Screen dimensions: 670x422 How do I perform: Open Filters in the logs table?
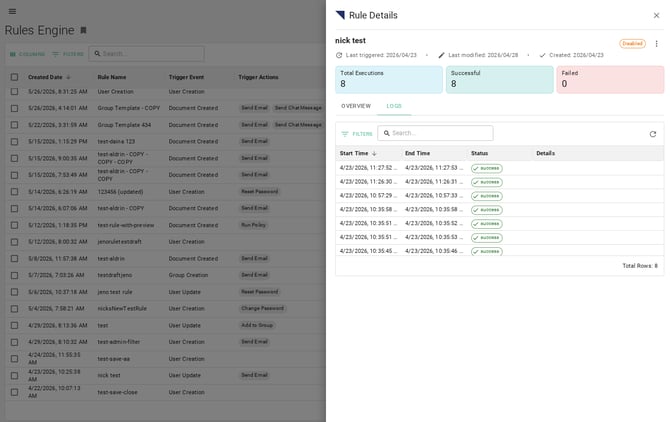point(357,134)
